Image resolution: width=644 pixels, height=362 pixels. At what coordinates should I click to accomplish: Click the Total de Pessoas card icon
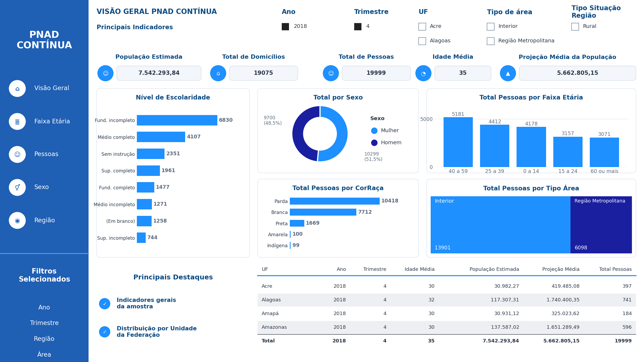[x=331, y=73]
